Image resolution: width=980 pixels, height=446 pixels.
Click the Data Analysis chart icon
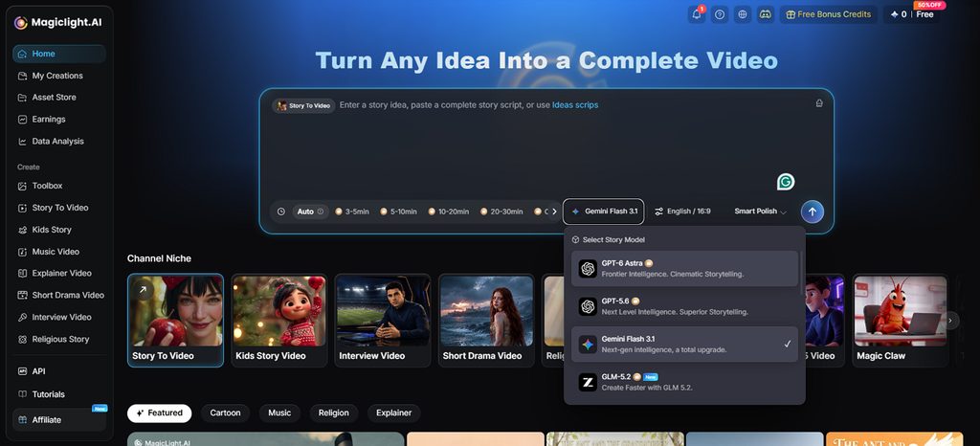(x=23, y=142)
